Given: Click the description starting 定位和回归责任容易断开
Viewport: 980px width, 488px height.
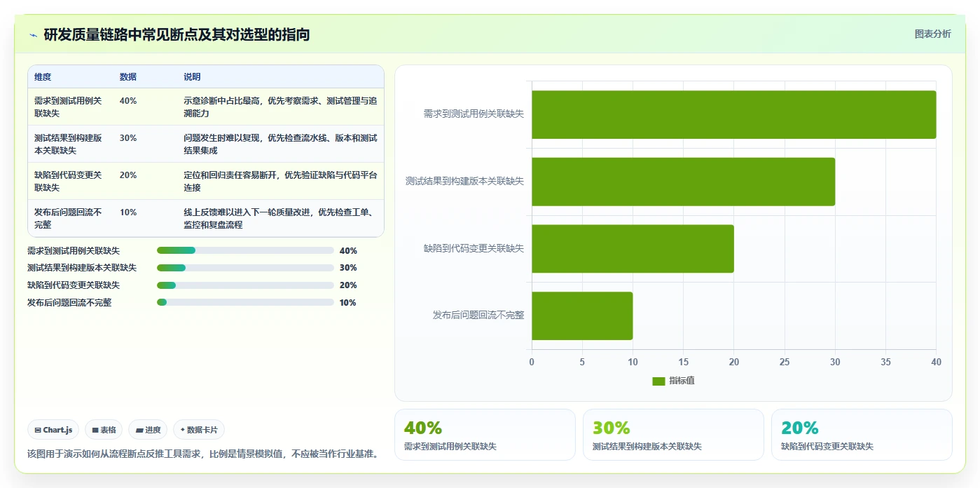Looking at the screenshot, I should [280, 181].
